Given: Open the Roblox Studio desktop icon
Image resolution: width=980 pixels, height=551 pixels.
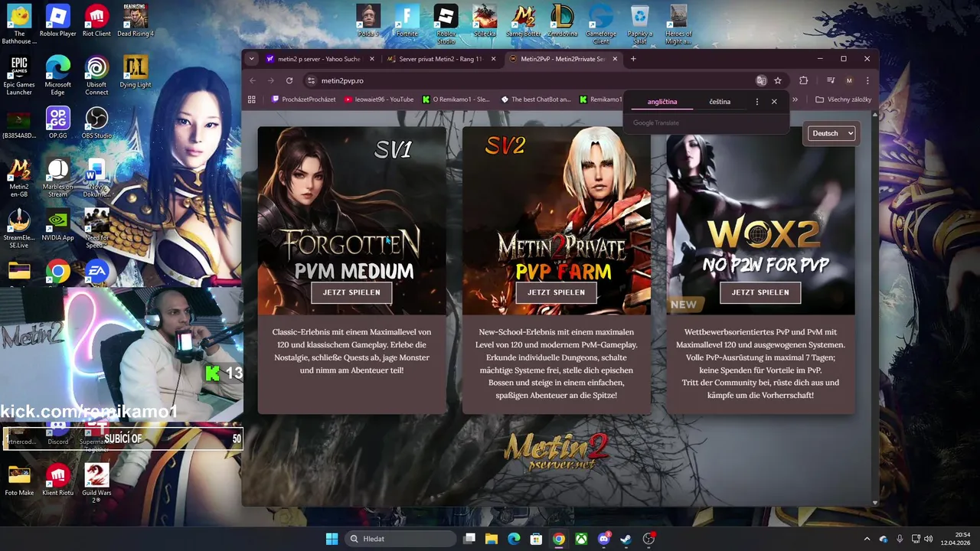Looking at the screenshot, I should 446,24.
